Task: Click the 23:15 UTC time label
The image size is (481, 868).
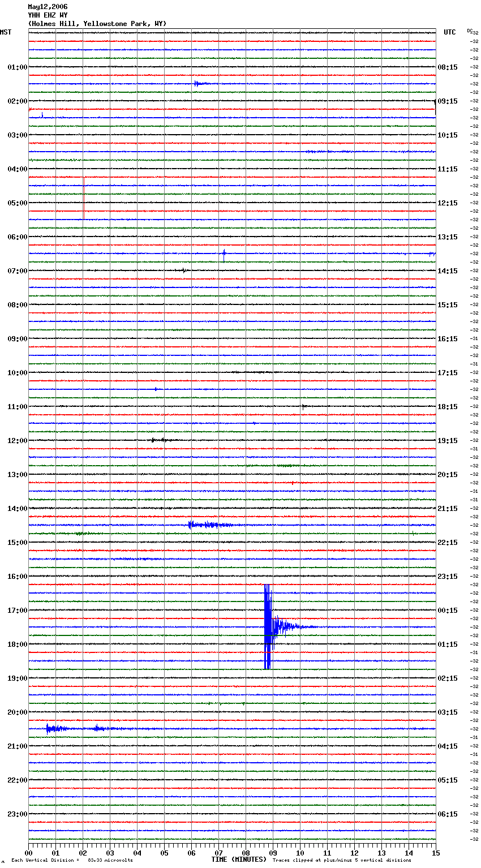Action: [x=448, y=577]
